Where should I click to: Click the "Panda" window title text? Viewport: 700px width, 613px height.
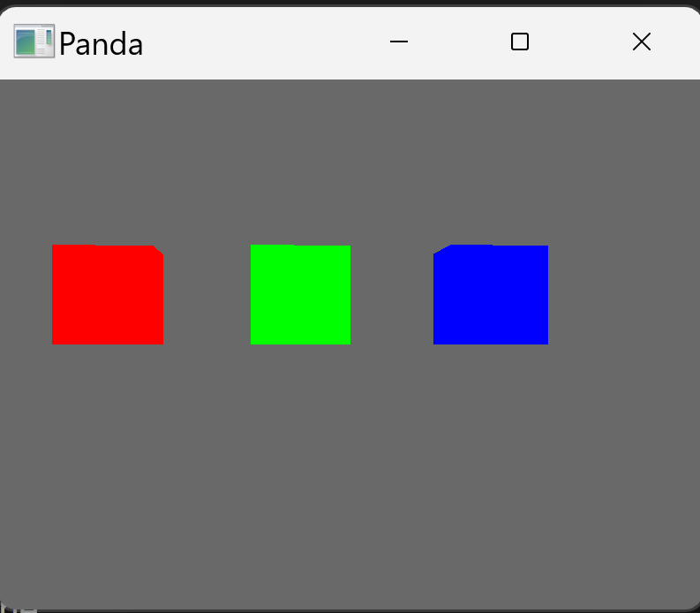(x=101, y=43)
